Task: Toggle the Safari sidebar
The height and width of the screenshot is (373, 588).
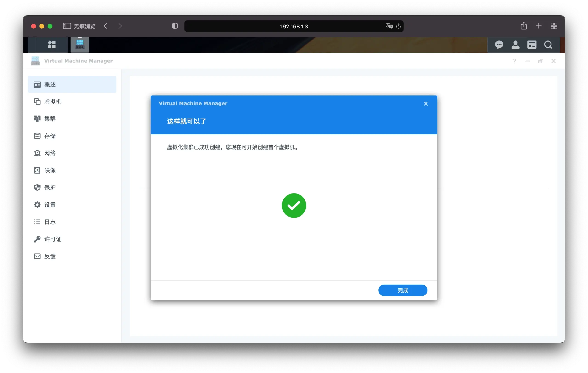Action: [x=67, y=26]
